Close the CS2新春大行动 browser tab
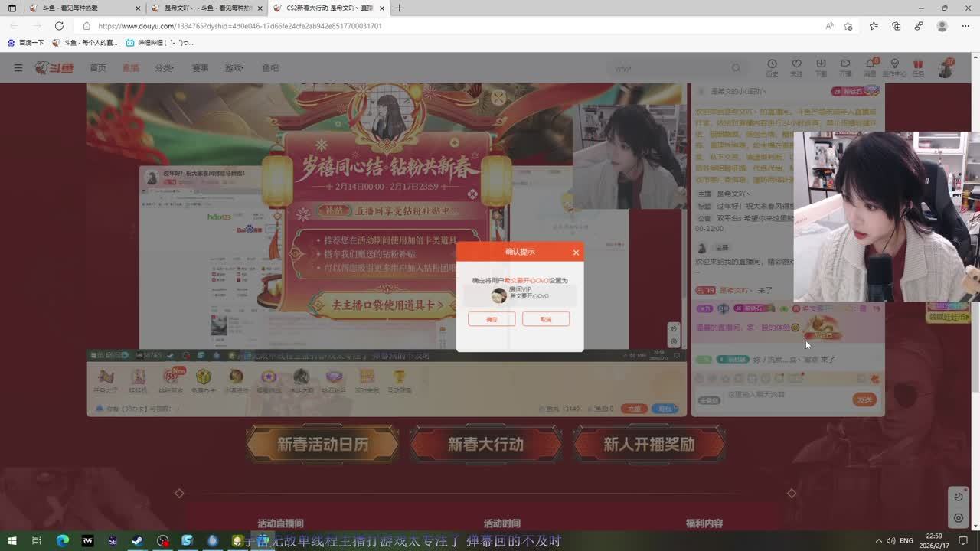This screenshot has width=980, height=551. (x=382, y=8)
